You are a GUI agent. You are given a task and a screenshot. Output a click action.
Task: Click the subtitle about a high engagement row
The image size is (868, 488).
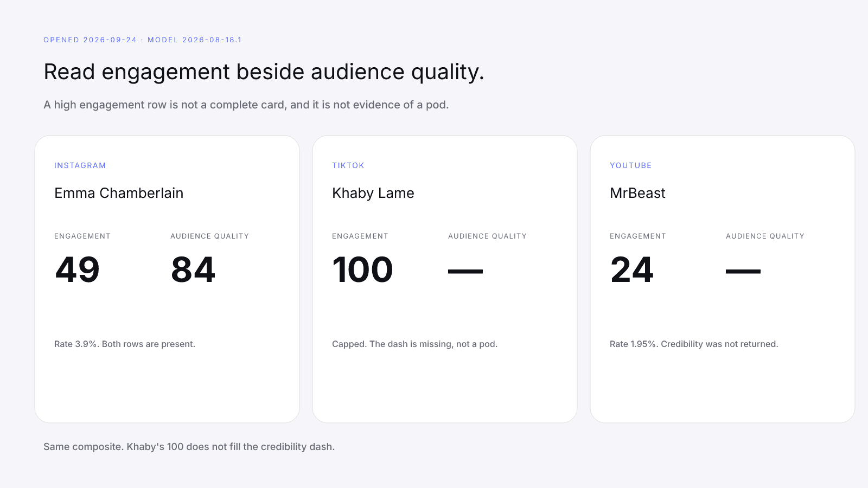pyautogui.click(x=246, y=105)
